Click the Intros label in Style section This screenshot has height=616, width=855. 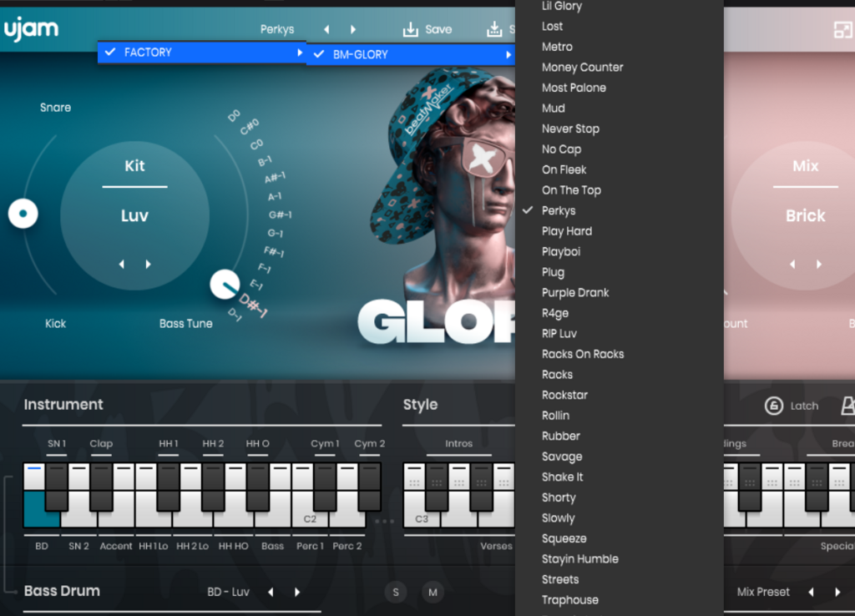tap(458, 444)
